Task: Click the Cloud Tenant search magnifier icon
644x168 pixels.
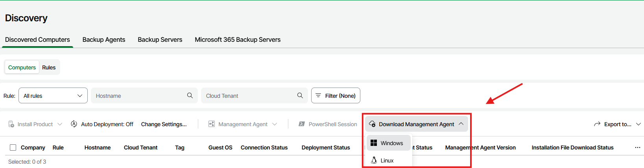Action: (x=300, y=95)
